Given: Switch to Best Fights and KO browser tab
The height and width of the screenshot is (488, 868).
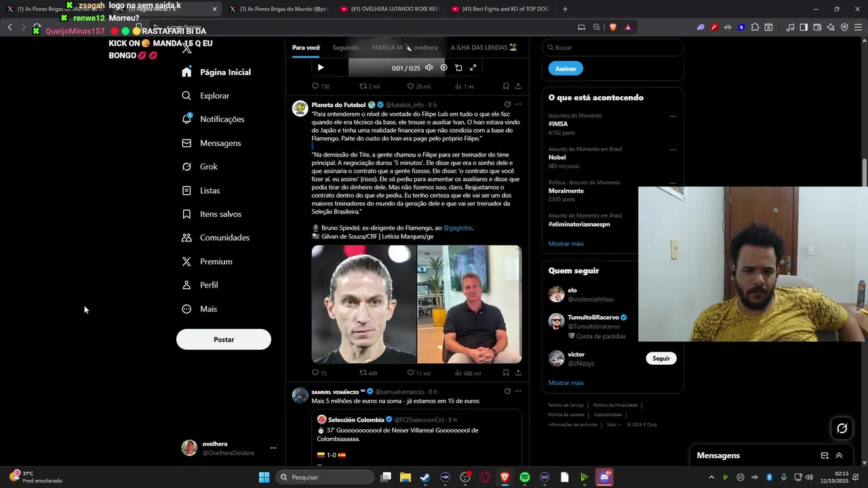Looking at the screenshot, I should pyautogui.click(x=500, y=9).
